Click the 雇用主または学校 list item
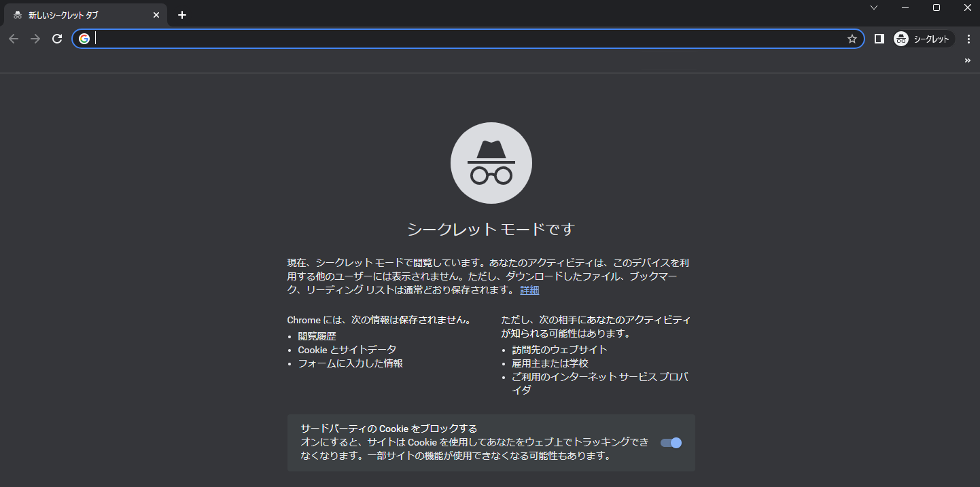 [x=550, y=363]
